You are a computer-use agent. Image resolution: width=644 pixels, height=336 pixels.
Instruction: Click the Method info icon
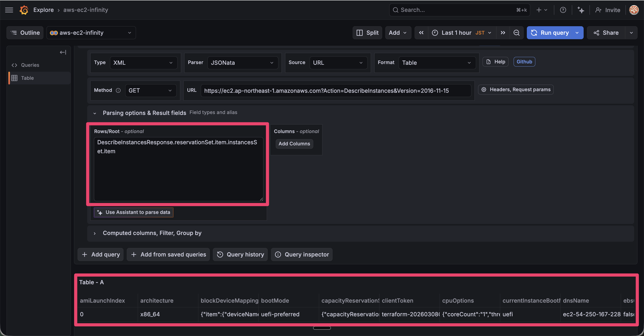(118, 90)
